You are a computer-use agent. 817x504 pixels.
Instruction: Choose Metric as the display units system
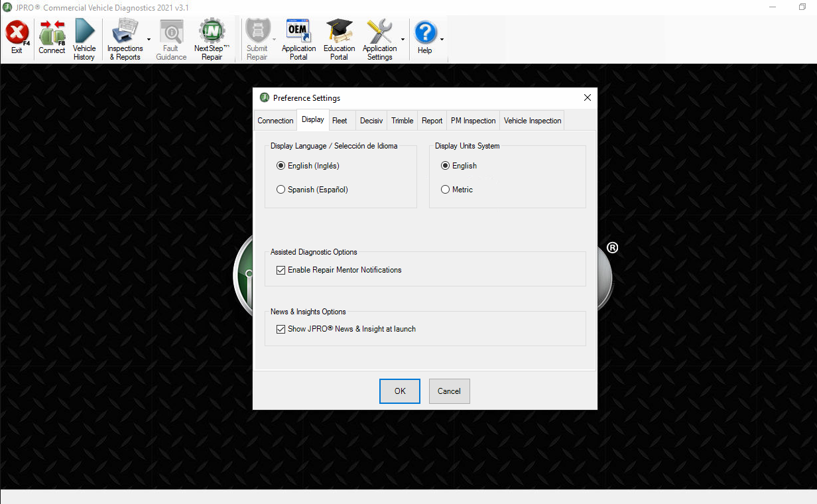445,189
